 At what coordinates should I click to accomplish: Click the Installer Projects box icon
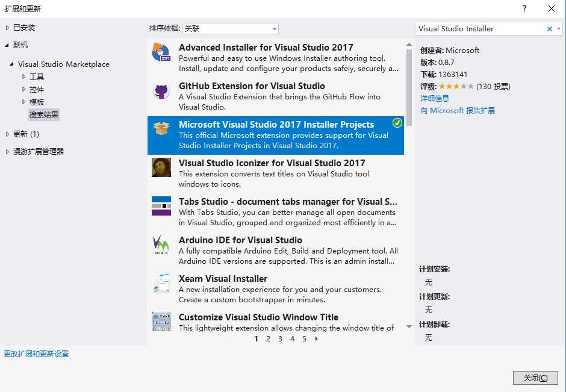[161, 128]
